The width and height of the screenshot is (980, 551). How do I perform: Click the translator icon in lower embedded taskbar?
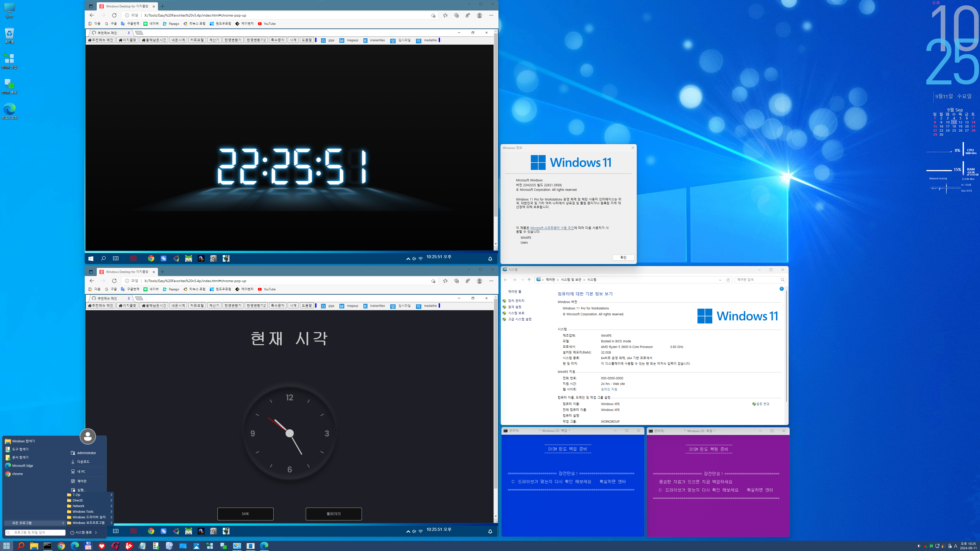click(x=163, y=531)
